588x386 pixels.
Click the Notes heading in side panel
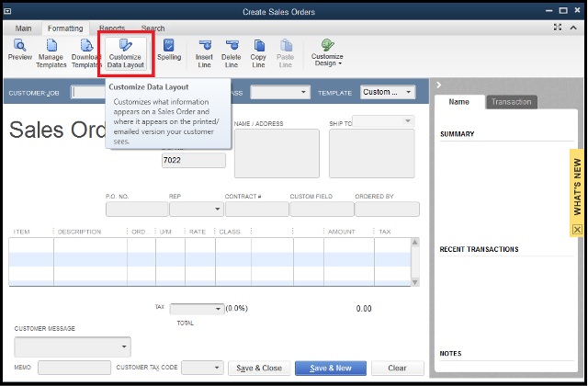click(x=450, y=353)
